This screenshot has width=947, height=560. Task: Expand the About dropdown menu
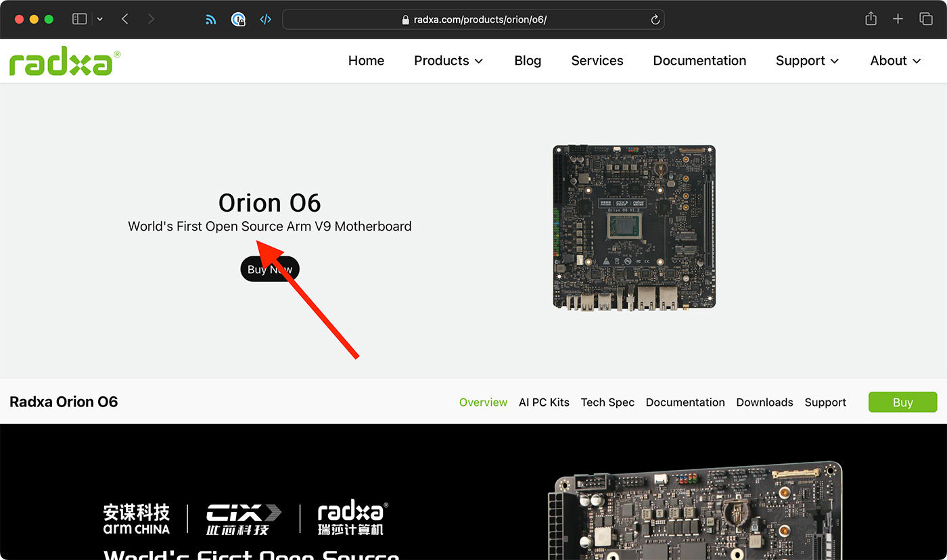coord(896,61)
